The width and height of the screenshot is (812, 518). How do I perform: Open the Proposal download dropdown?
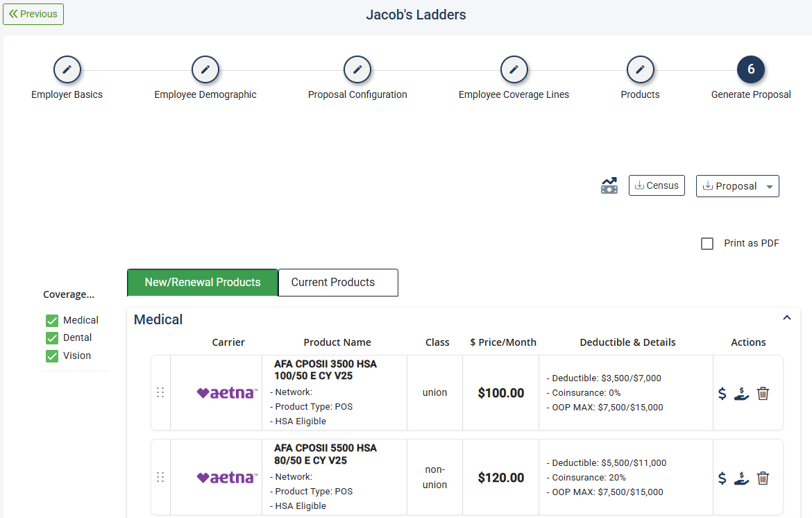pyautogui.click(x=738, y=186)
